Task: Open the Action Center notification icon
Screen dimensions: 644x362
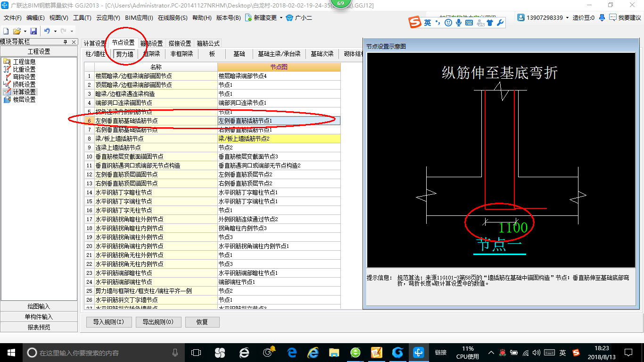Action: (628, 352)
